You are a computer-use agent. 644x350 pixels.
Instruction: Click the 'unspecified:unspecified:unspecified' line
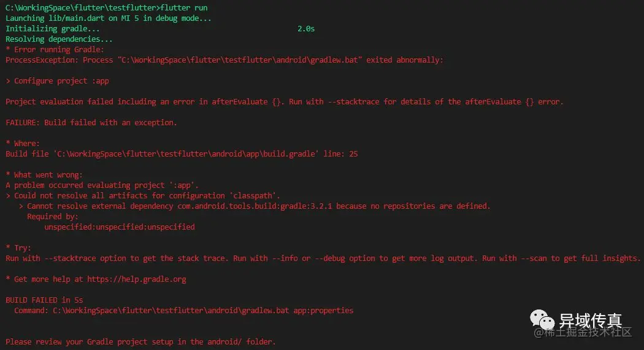[x=120, y=227]
